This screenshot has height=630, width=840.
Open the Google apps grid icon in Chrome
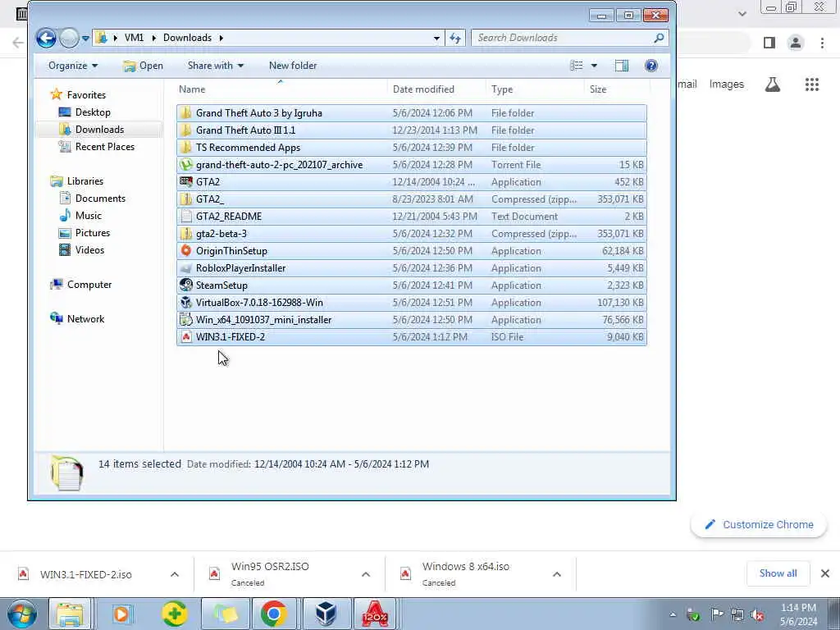pyautogui.click(x=812, y=84)
